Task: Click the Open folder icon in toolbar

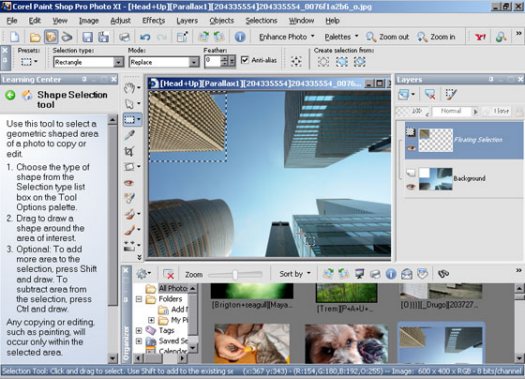Action: click(x=35, y=37)
